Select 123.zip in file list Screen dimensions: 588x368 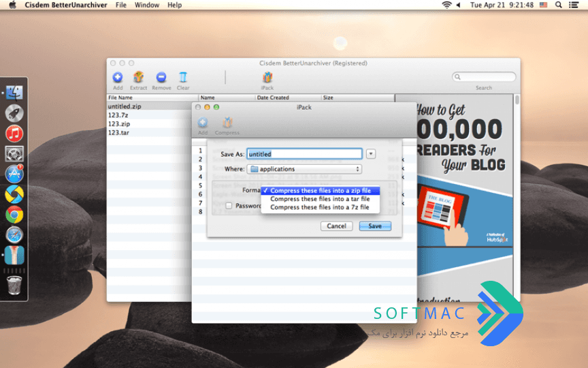point(149,124)
